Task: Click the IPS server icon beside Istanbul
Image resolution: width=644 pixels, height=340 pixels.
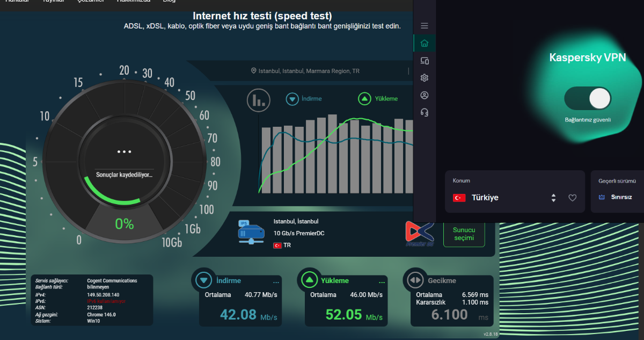Action: pyautogui.click(x=251, y=233)
